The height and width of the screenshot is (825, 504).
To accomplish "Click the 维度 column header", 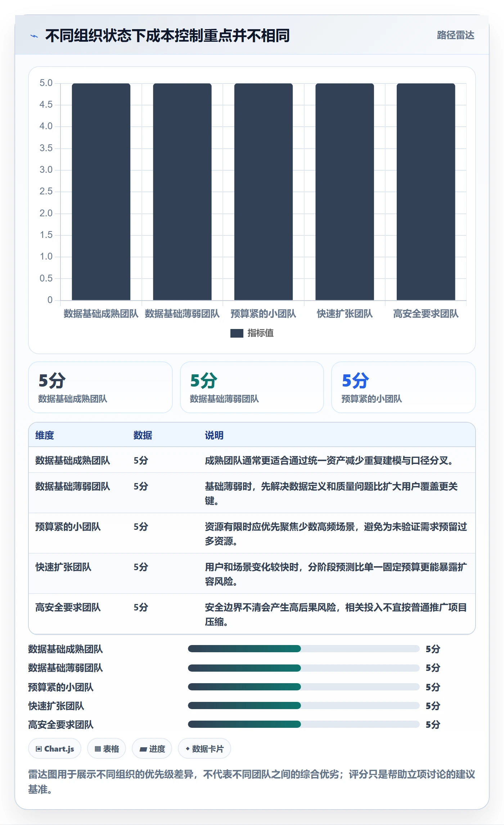I will pos(45,435).
